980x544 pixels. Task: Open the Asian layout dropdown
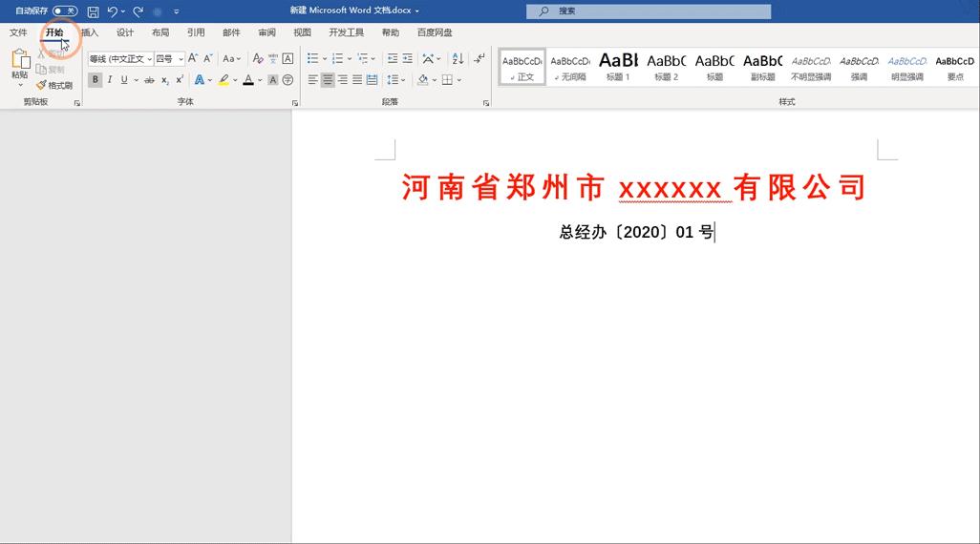(x=431, y=59)
